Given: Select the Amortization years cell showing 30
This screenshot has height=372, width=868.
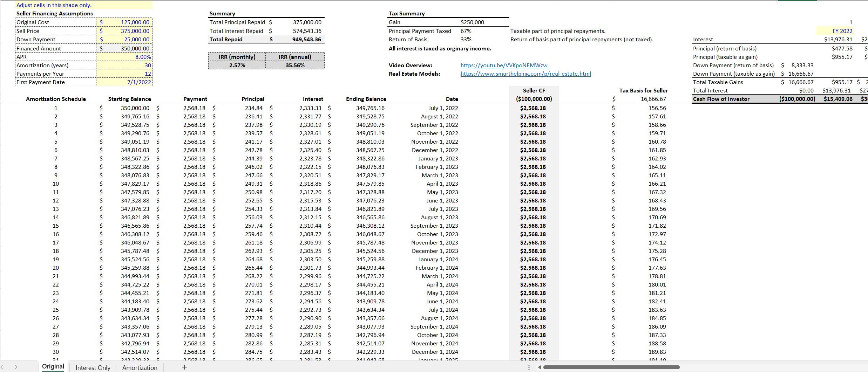Looking at the screenshot, I should coord(124,65).
